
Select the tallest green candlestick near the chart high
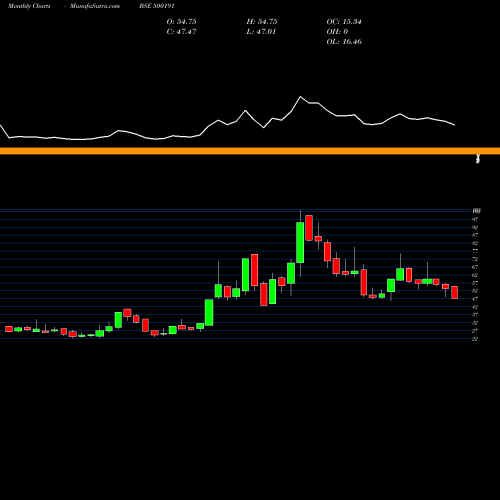tap(300, 242)
